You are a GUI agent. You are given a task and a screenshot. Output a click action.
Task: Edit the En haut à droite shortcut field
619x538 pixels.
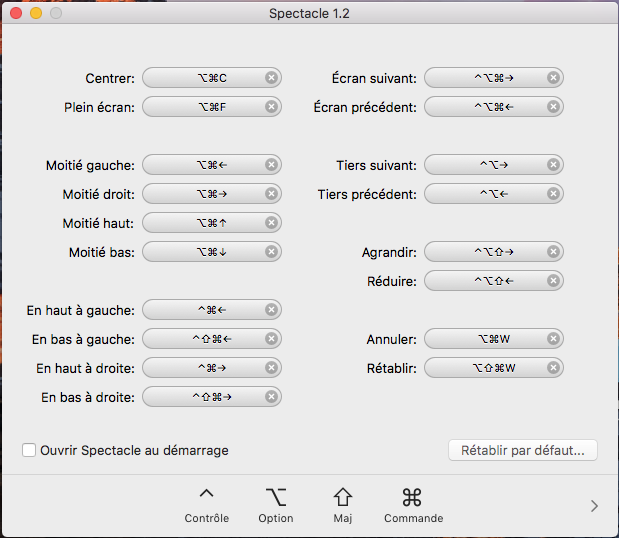[x=212, y=368]
